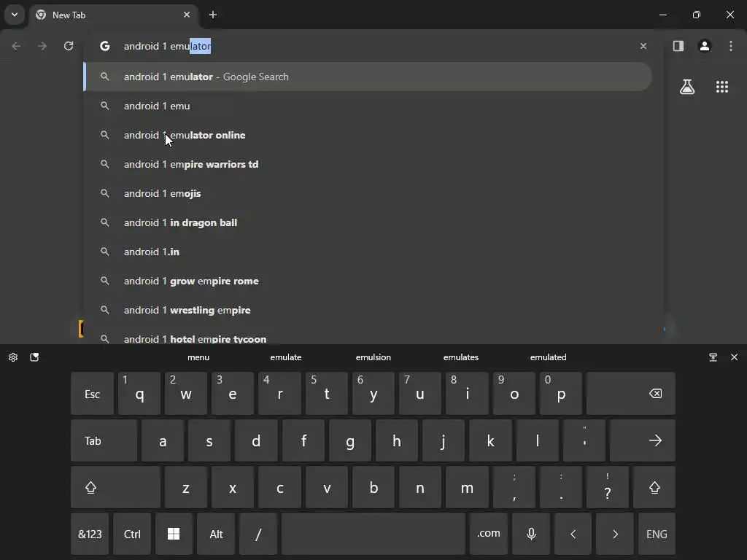Tap the l key
The height and width of the screenshot is (560, 747).
point(538,440)
